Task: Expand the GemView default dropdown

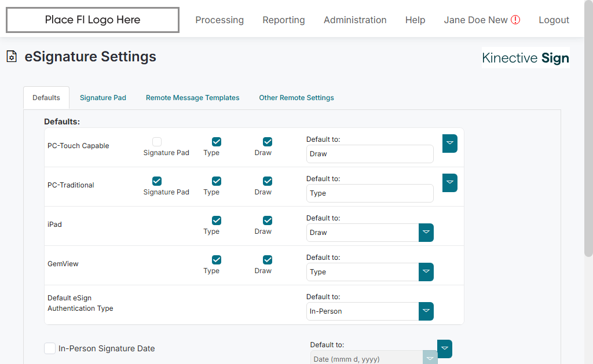Action: [x=426, y=272]
